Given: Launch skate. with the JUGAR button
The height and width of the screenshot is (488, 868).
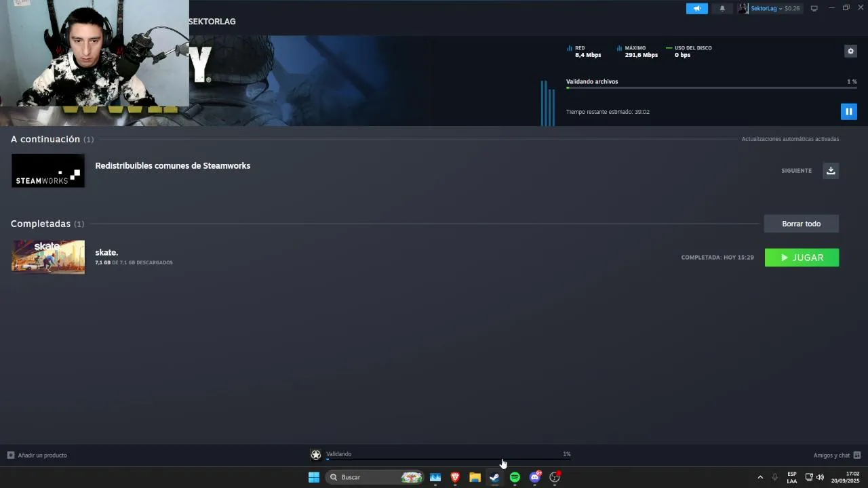Looking at the screenshot, I should click(802, 258).
